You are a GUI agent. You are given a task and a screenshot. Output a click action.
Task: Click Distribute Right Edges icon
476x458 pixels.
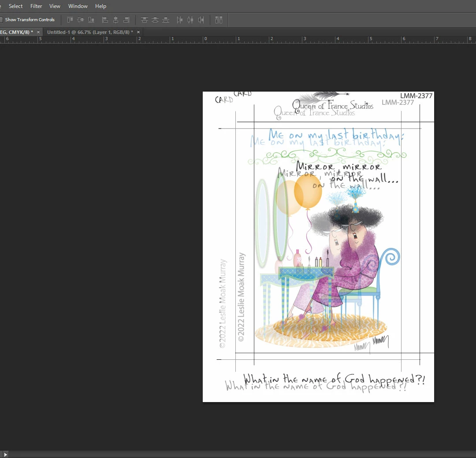tap(201, 20)
